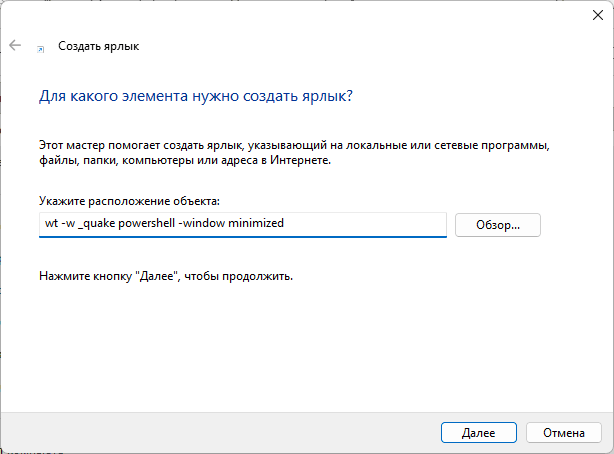
Task: Click the word "Интернете" in the description
Action: coord(328,159)
